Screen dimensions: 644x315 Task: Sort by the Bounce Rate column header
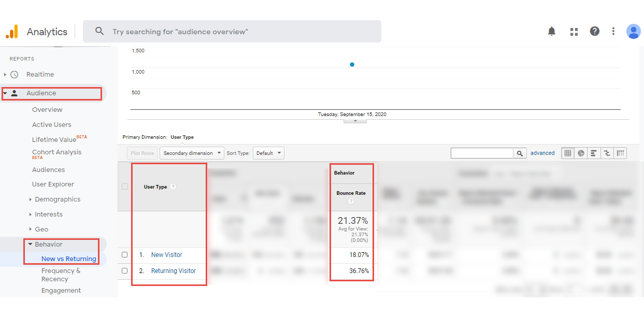pos(351,193)
